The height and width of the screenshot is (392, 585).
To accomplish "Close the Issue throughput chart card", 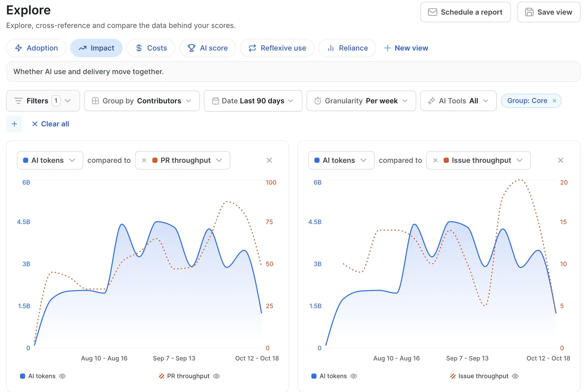I will point(561,160).
